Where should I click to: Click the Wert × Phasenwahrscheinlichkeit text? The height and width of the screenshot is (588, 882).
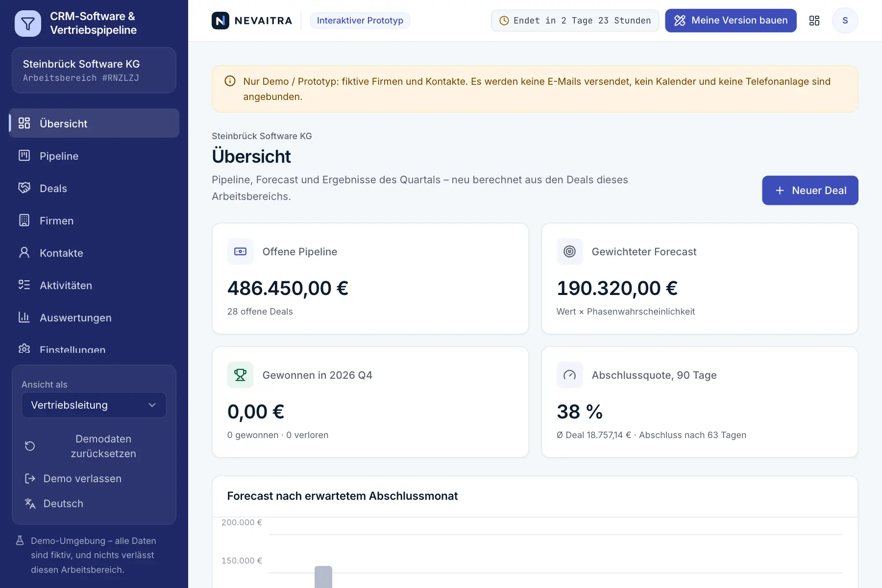(x=626, y=312)
